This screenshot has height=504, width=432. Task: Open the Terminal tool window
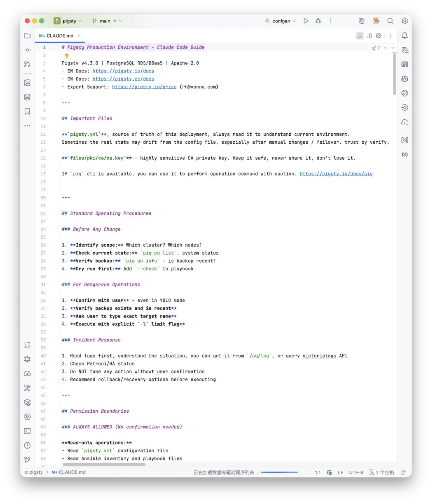coord(27,431)
